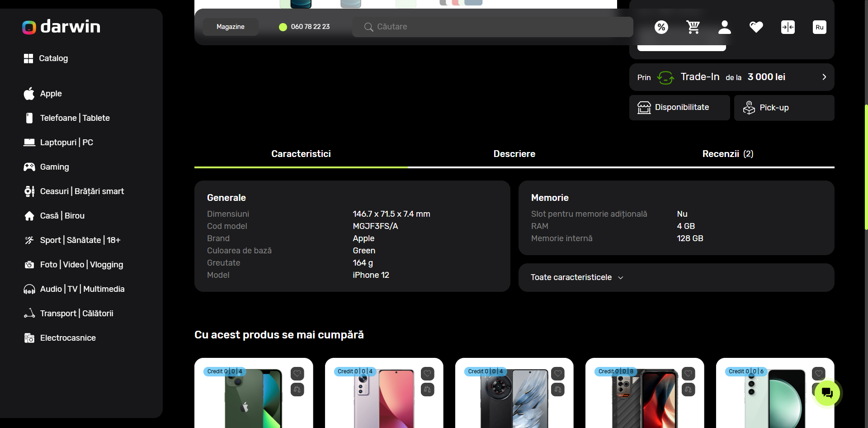Viewport: 868px width, 428px height.
Task: Open the user account icon
Action: pyautogui.click(x=724, y=27)
